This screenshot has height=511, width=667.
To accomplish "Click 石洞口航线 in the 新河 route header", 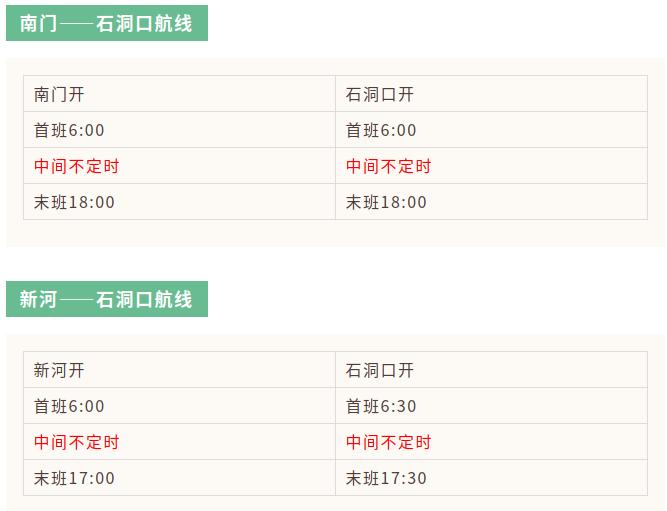I will point(144,299).
